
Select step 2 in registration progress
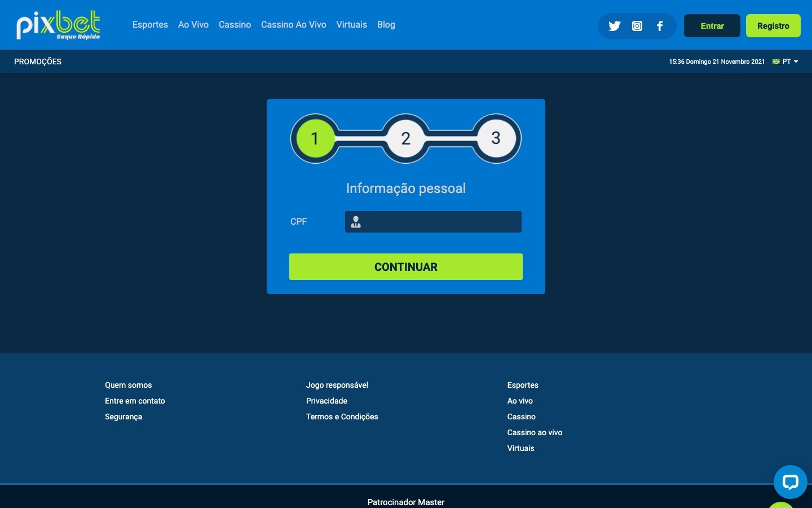point(405,139)
